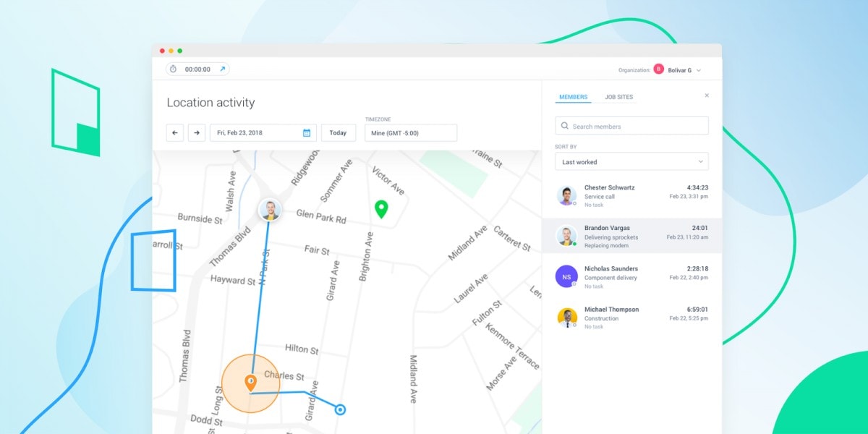Click the Today button

point(339,132)
